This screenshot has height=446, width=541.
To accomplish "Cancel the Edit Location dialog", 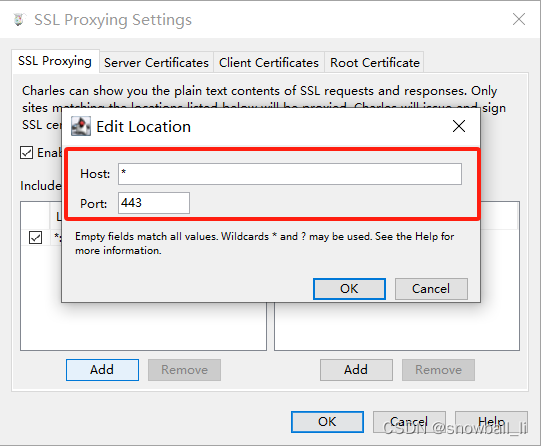I will (431, 289).
